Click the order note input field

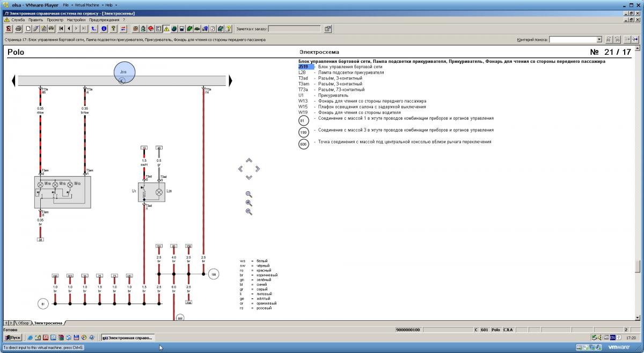pyautogui.click(x=295, y=28)
